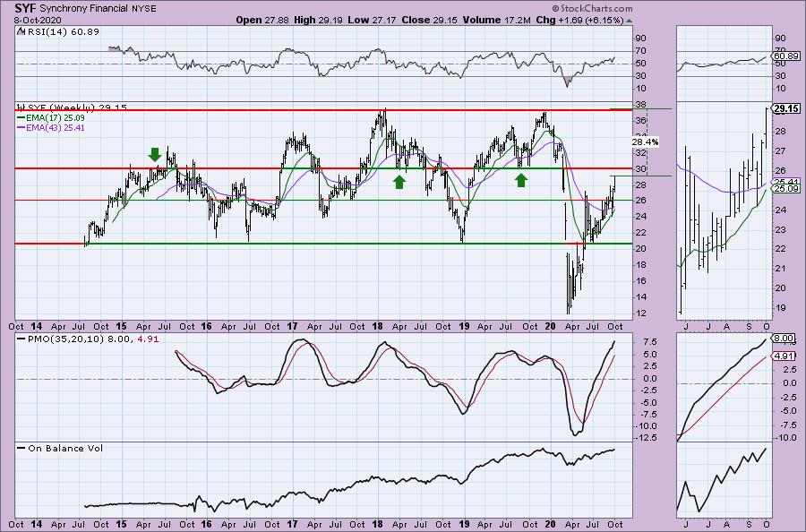806x532 pixels.
Task: Click the 19 label on side panel price axis
Action: (x=781, y=308)
